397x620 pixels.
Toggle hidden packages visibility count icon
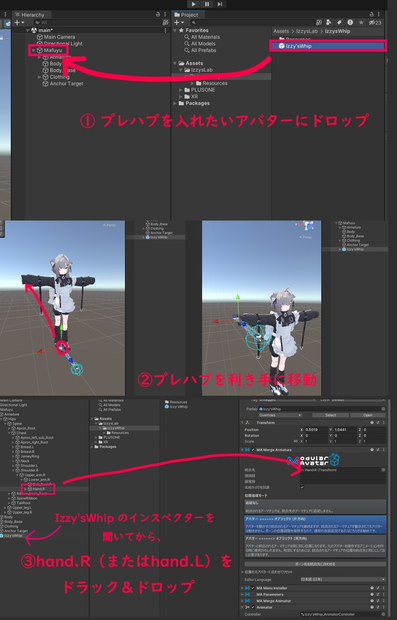point(375,23)
